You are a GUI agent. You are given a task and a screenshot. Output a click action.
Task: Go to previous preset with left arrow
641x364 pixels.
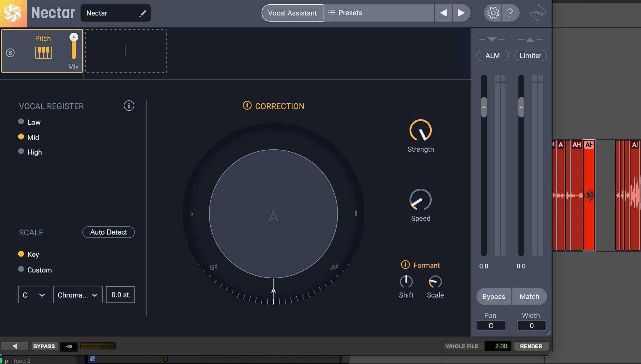pos(443,13)
